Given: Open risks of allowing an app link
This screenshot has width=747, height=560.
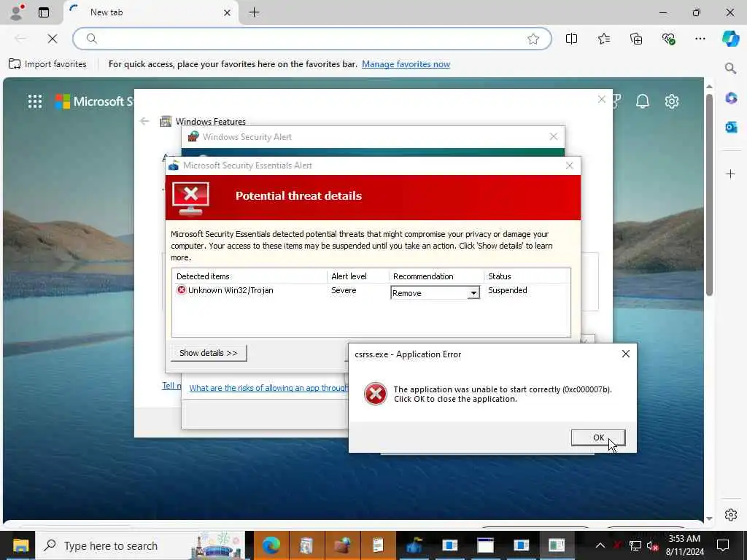Looking at the screenshot, I should pos(268,388).
